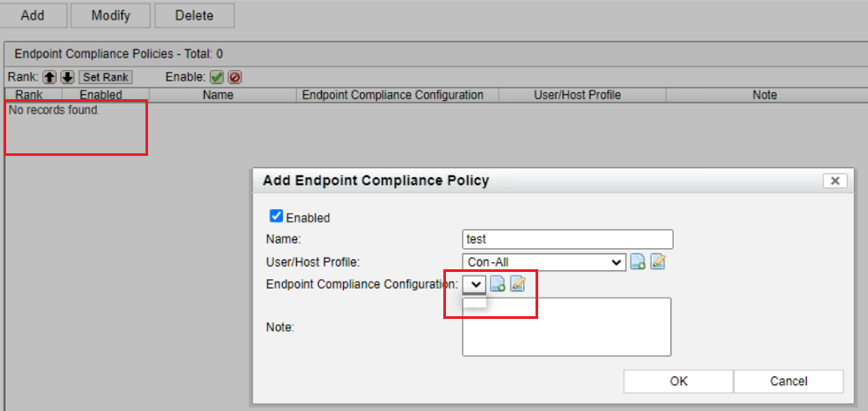Edit the selected User/Host Profile icon

pyautogui.click(x=658, y=262)
